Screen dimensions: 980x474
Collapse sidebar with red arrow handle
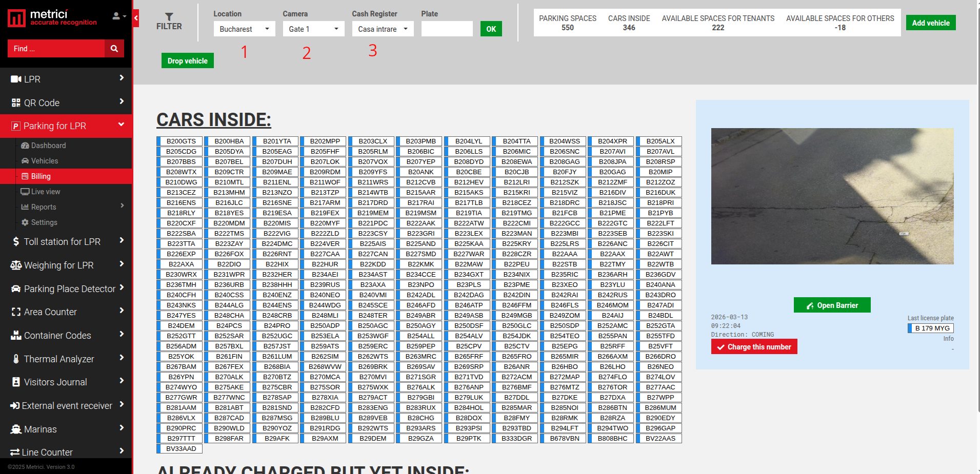pos(136,18)
